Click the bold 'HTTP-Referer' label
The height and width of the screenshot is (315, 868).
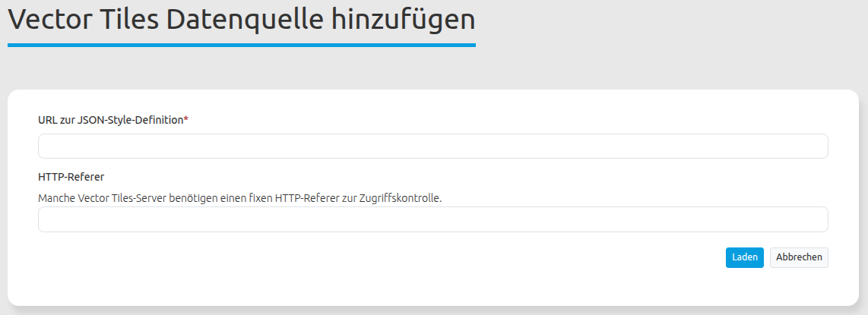(71, 177)
